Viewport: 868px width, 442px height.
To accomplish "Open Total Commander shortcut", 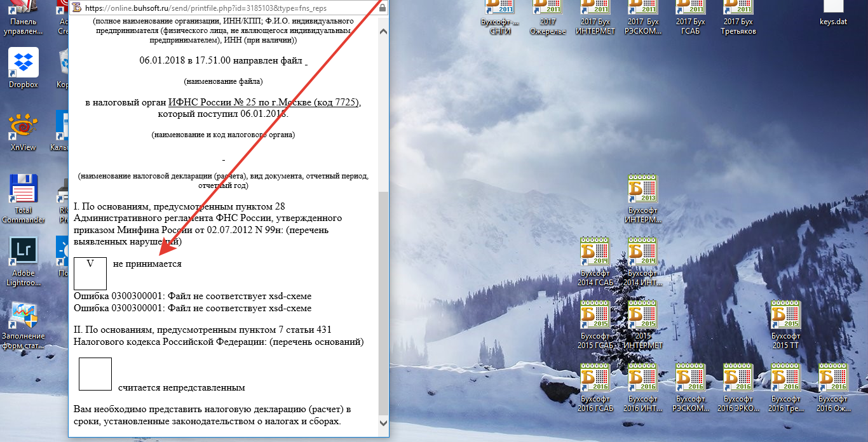I will tap(24, 190).
